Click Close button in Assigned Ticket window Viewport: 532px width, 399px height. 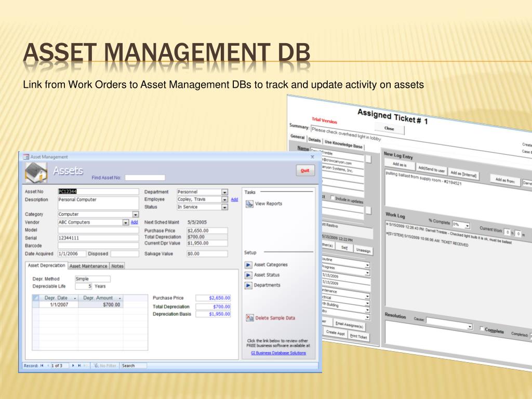click(389, 129)
